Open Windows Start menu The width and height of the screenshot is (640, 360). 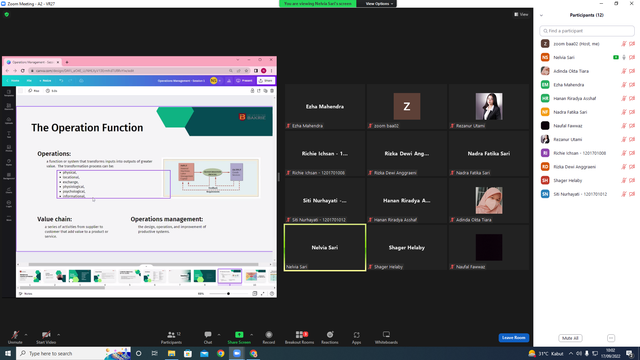(x=8, y=353)
